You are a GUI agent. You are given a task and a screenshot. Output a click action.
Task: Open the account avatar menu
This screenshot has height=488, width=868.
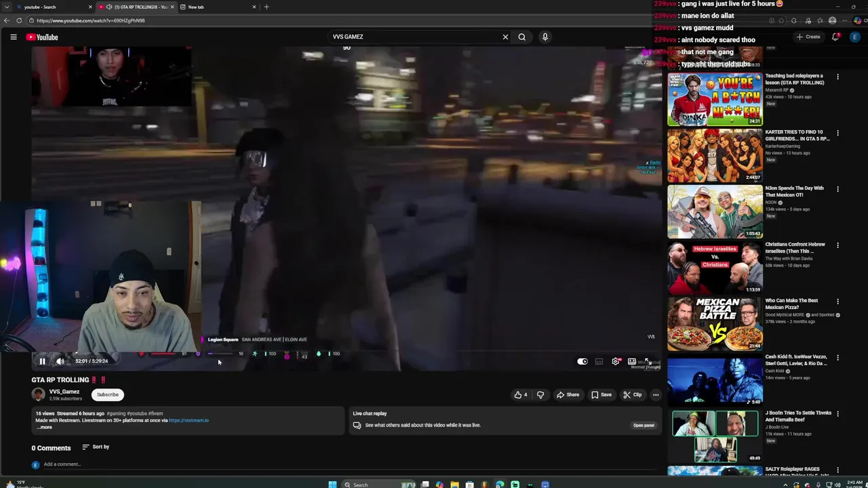click(x=854, y=37)
